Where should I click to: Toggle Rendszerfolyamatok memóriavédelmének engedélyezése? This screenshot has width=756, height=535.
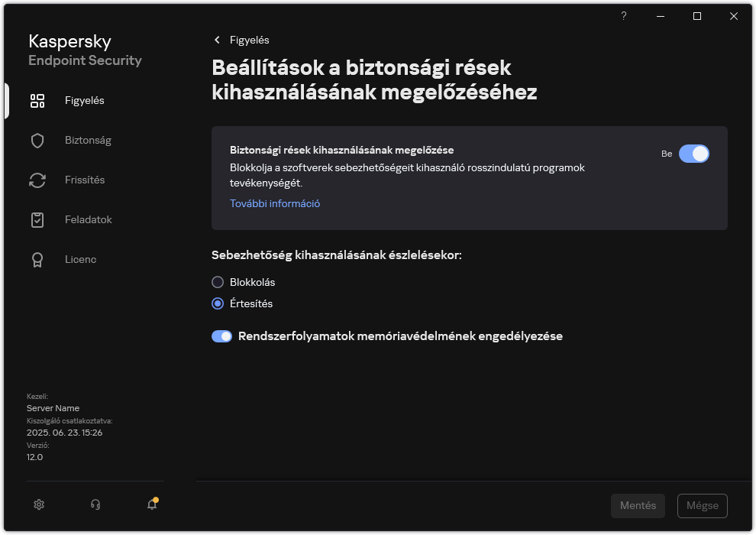(221, 336)
